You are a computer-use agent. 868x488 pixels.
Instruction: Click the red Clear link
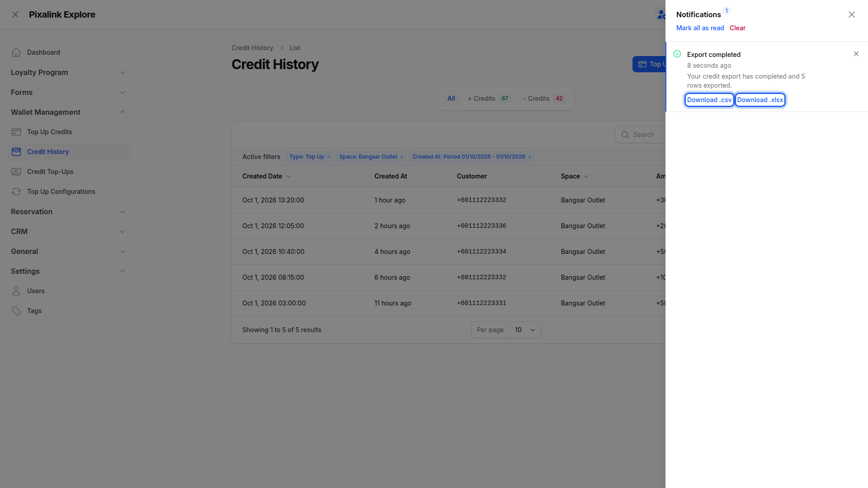tap(737, 28)
